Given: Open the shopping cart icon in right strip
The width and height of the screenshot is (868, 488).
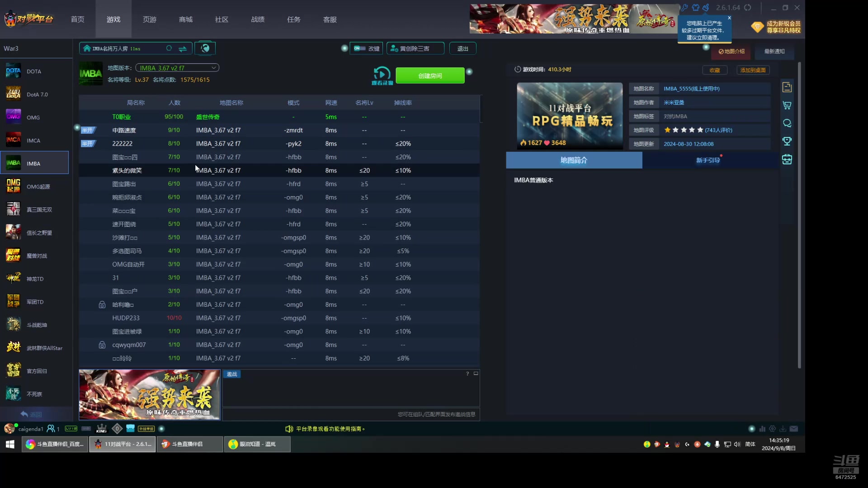Looking at the screenshot, I should click(x=787, y=105).
